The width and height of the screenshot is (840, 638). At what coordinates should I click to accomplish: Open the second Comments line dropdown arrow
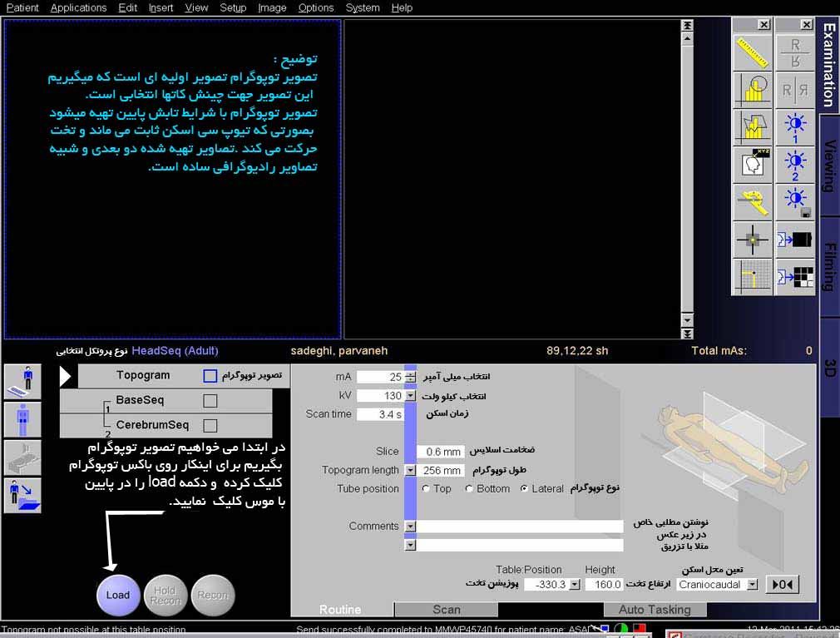[410, 546]
